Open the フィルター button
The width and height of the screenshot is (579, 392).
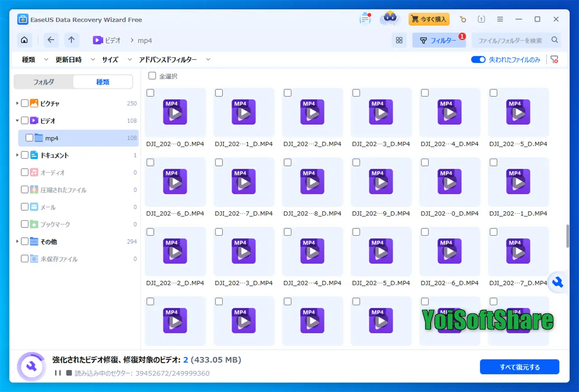click(439, 40)
